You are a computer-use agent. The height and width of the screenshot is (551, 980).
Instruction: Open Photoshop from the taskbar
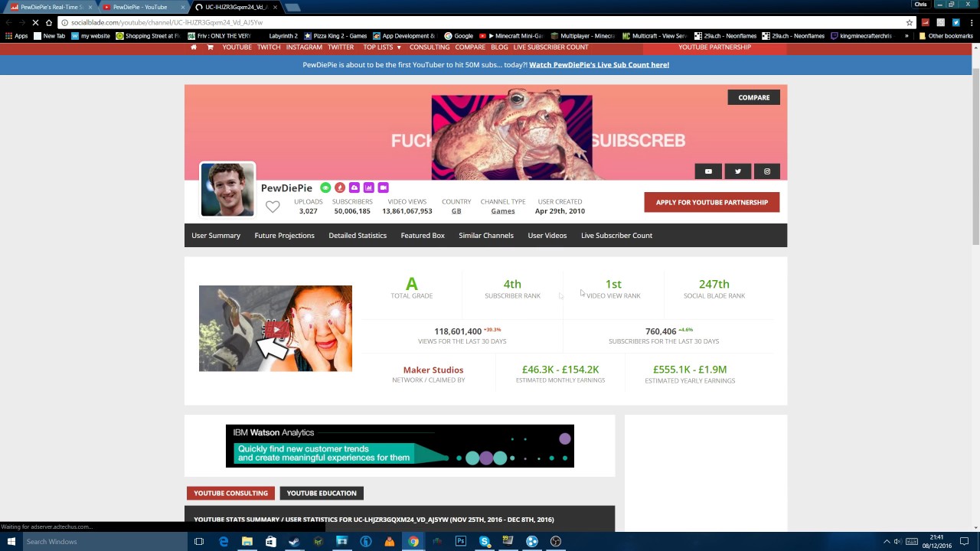coord(461,541)
